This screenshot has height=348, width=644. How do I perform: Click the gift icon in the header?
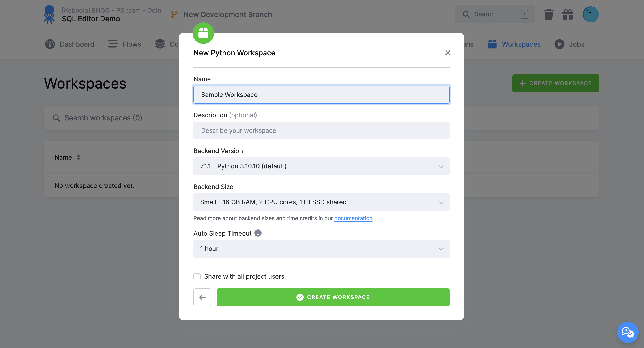coord(568,14)
